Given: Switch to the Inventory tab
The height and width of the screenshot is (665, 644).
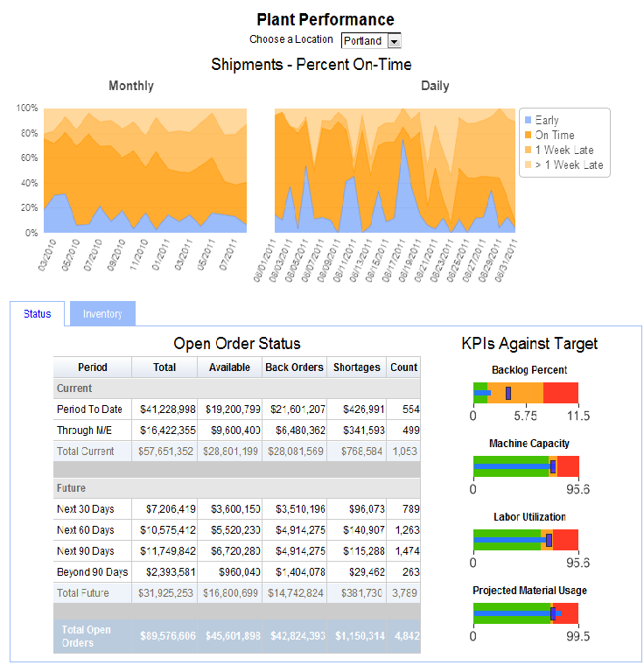Looking at the screenshot, I should coord(102,314).
